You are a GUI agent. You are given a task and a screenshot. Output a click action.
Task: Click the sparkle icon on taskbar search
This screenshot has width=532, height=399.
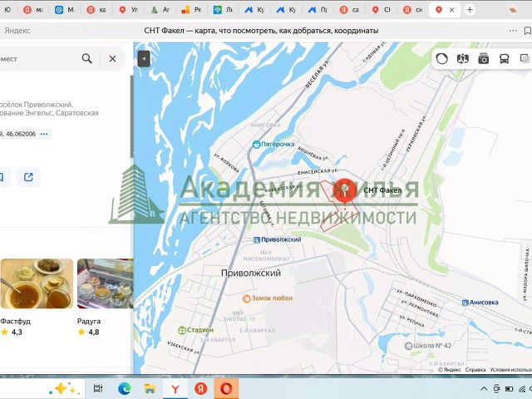tap(64, 388)
